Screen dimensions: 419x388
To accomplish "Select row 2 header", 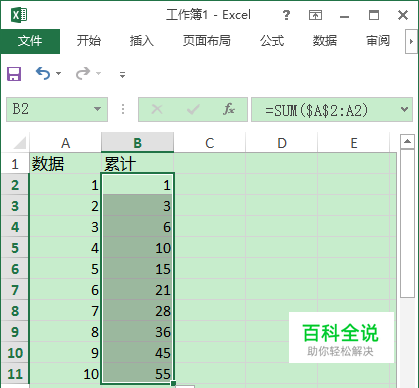I will (x=15, y=185).
